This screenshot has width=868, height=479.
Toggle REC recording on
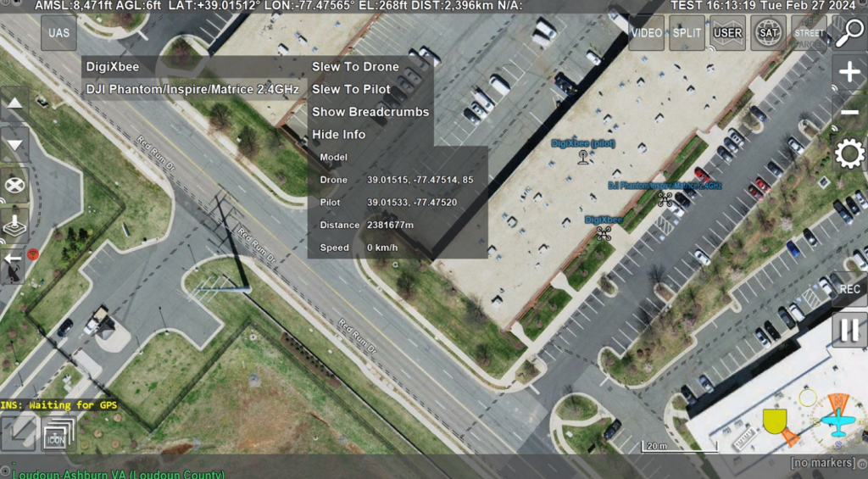849,289
